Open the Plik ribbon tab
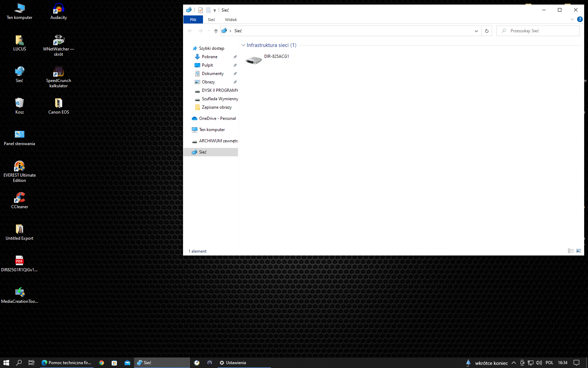 [x=193, y=20]
